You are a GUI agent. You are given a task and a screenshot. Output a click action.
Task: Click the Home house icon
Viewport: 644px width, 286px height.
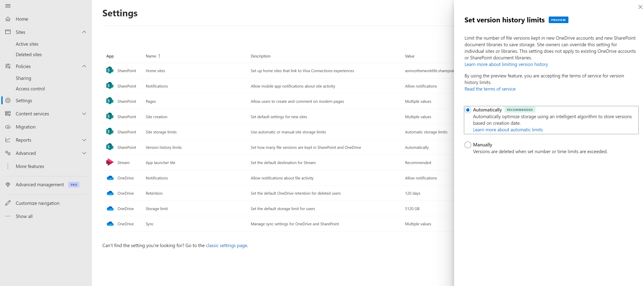pyautogui.click(x=8, y=19)
